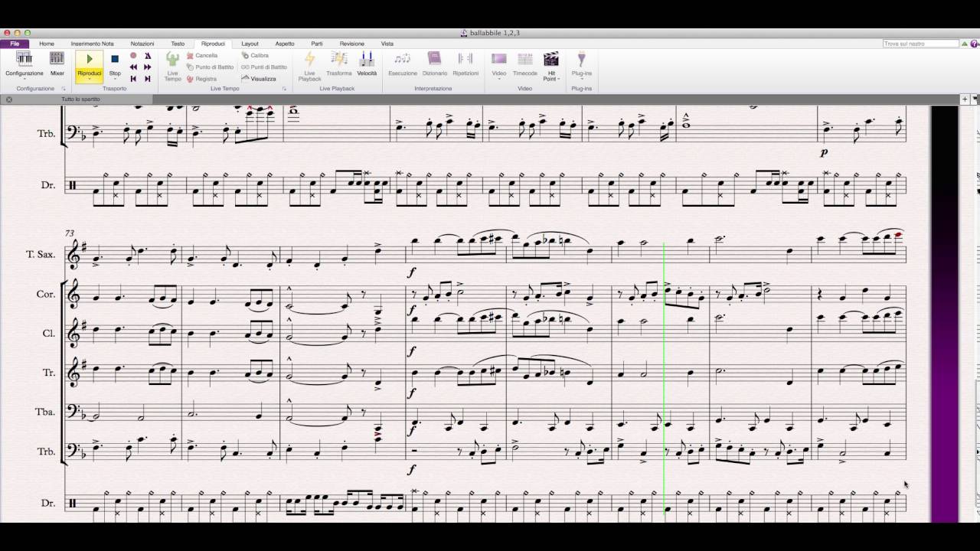The image size is (980, 551).
Task: Switch to the Notazioni tab
Action: (142, 44)
